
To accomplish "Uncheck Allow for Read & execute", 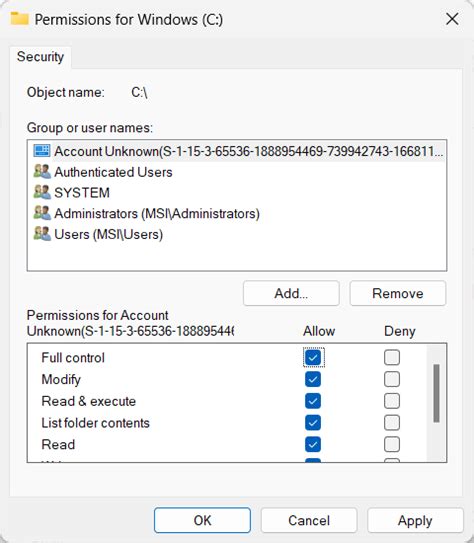I will pos(313,401).
